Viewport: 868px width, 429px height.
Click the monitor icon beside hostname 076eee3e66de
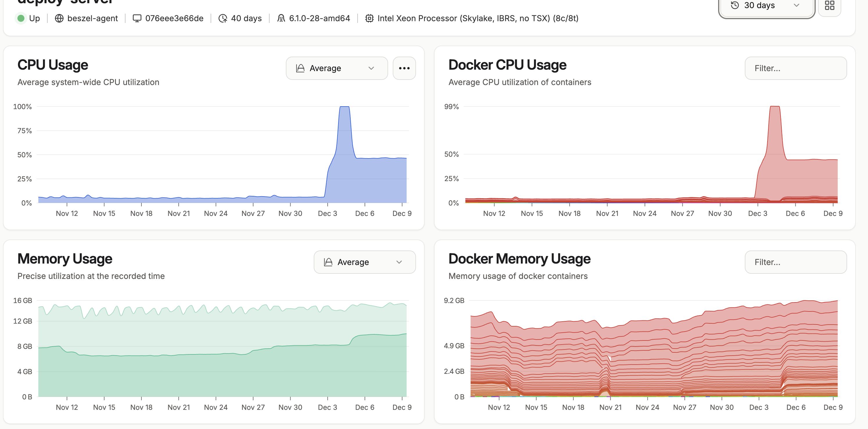(x=137, y=18)
